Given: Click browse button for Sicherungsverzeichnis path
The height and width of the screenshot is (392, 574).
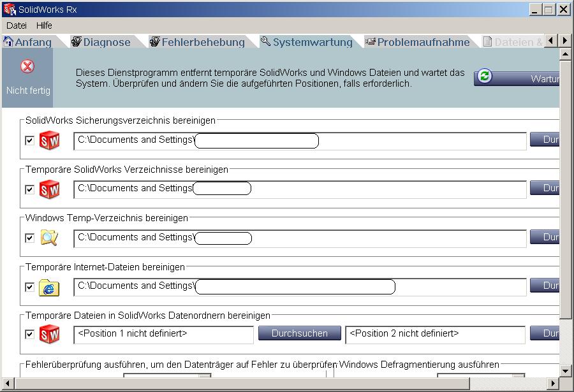Looking at the screenshot, I should point(545,140).
